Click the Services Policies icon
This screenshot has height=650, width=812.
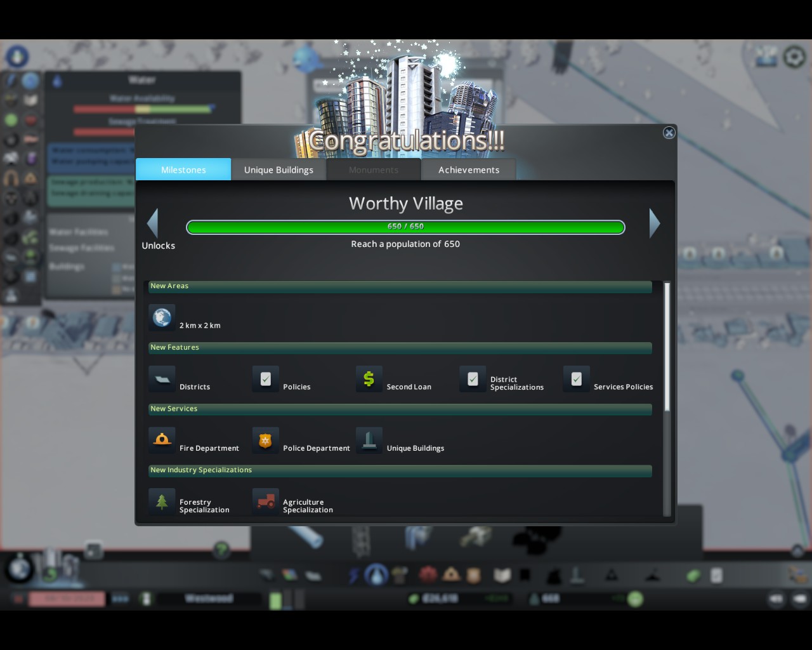(576, 379)
